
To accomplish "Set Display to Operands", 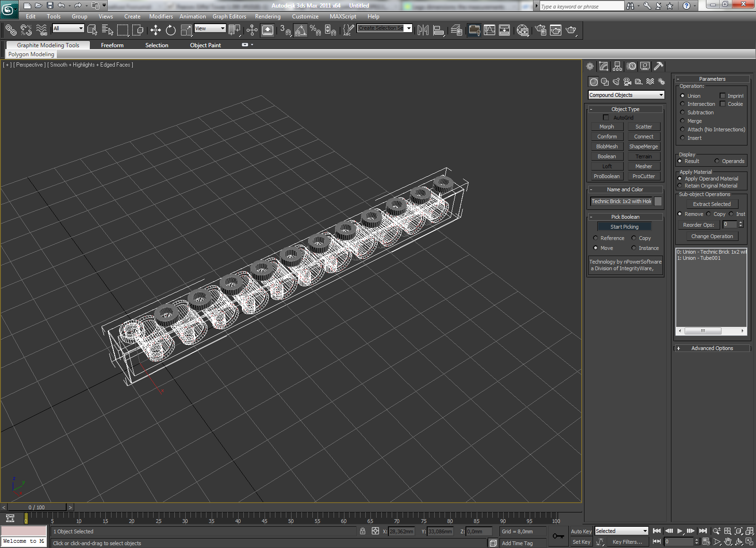I will [x=717, y=161].
